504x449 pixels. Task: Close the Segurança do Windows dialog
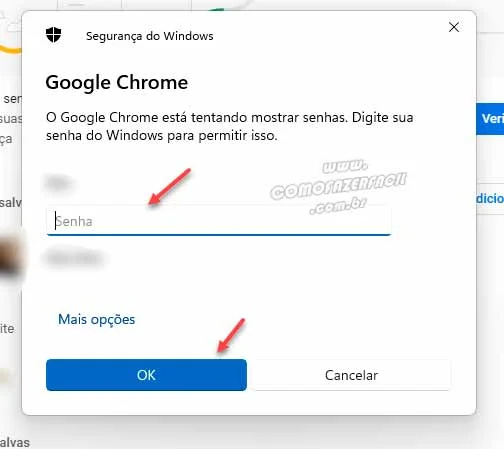454,27
